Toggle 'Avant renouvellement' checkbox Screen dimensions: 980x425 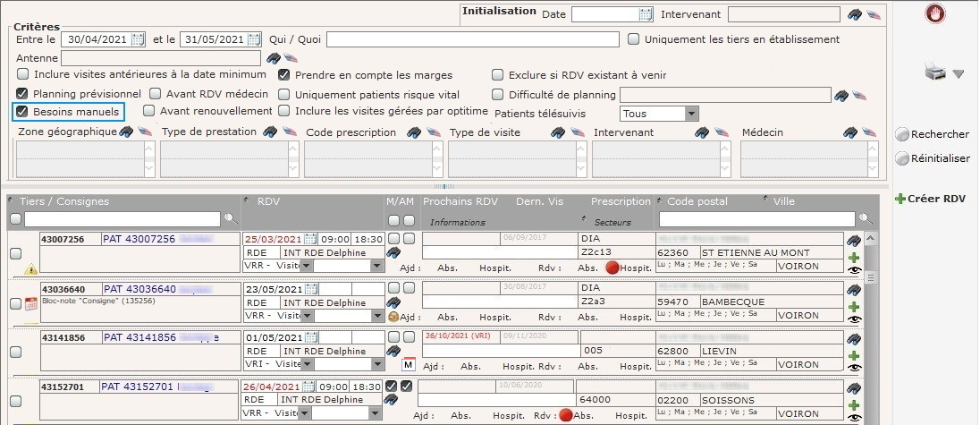[148, 111]
